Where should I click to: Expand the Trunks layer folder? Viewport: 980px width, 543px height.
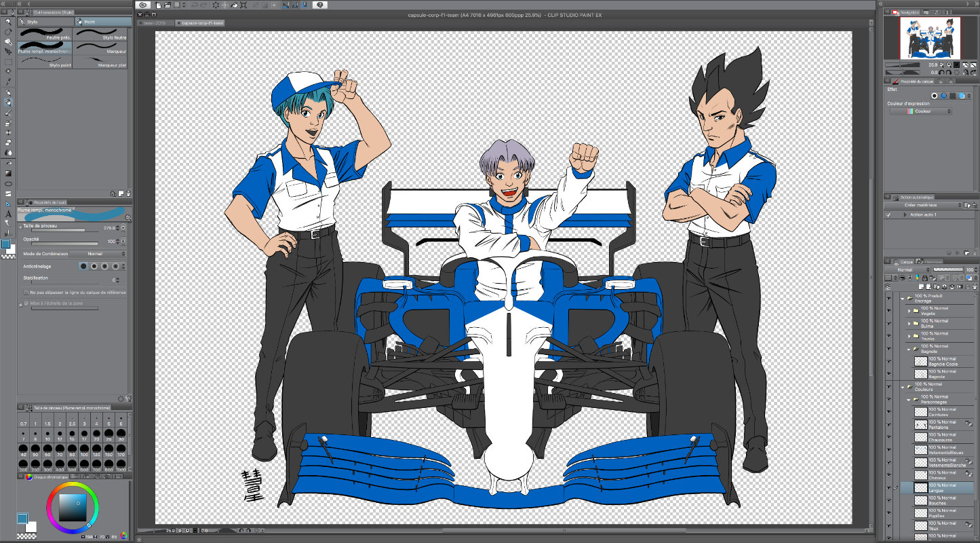click(x=909, y=336)
